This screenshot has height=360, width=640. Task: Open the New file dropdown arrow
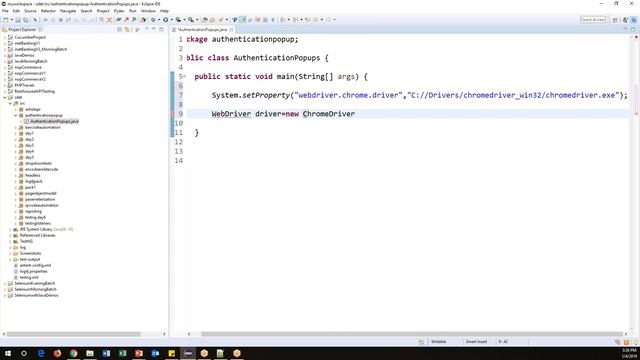(11, 20)
